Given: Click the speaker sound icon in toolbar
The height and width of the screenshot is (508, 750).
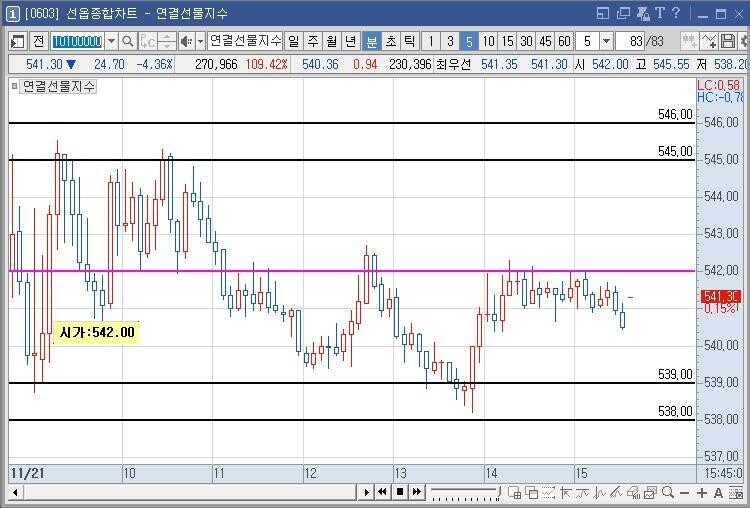Looking at the screenshot, I should (x=185, y=41).
